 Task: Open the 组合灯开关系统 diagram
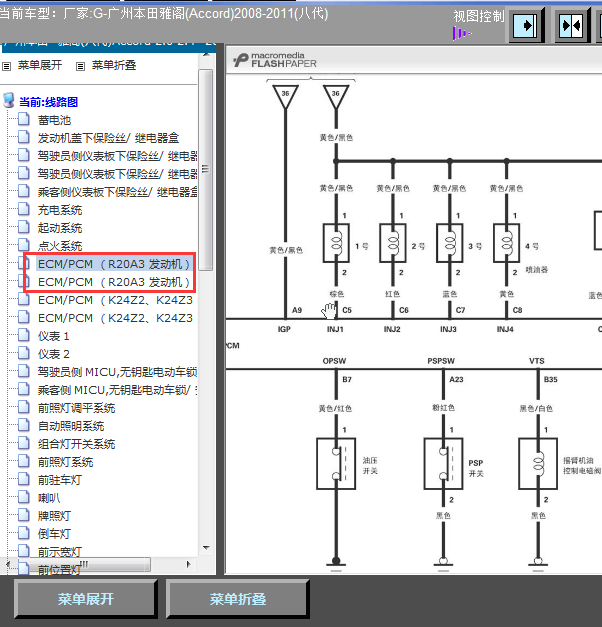pyautogui.click(x=76, y=444)
